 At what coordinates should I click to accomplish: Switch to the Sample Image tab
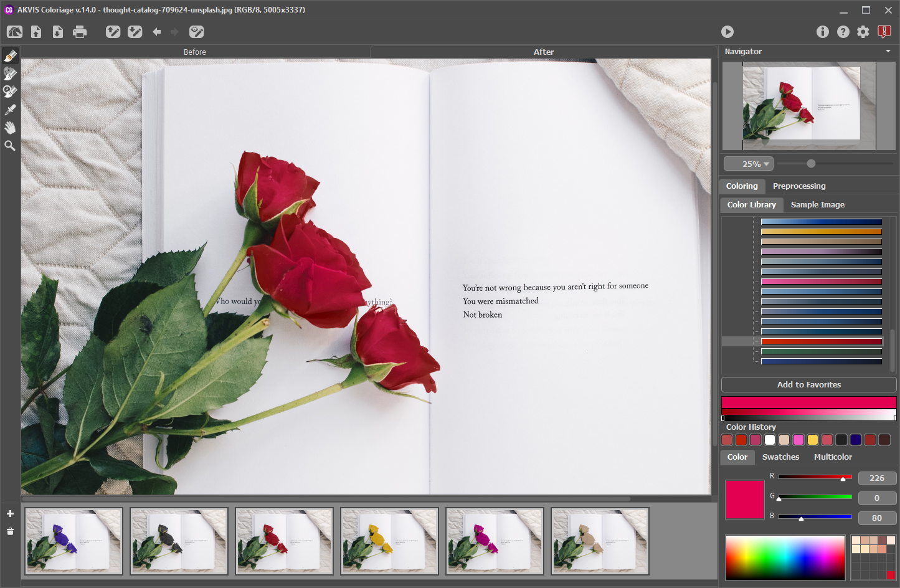tap(817, 204)
